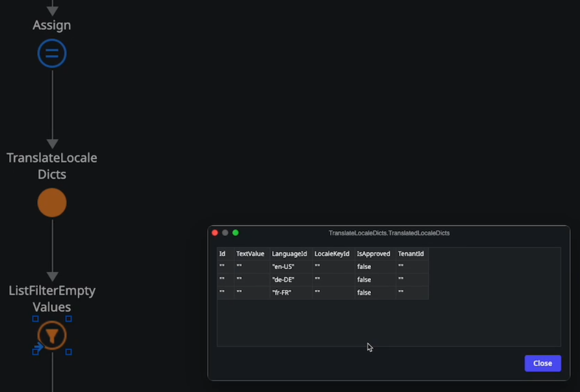Click the gray minimize dot on dialog
This screenshot has width=580, height=392.
225,233
